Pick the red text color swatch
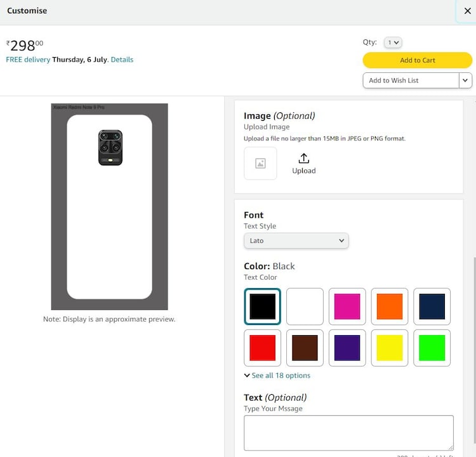Viewport: 476px width, 457px height. point(262,348)
